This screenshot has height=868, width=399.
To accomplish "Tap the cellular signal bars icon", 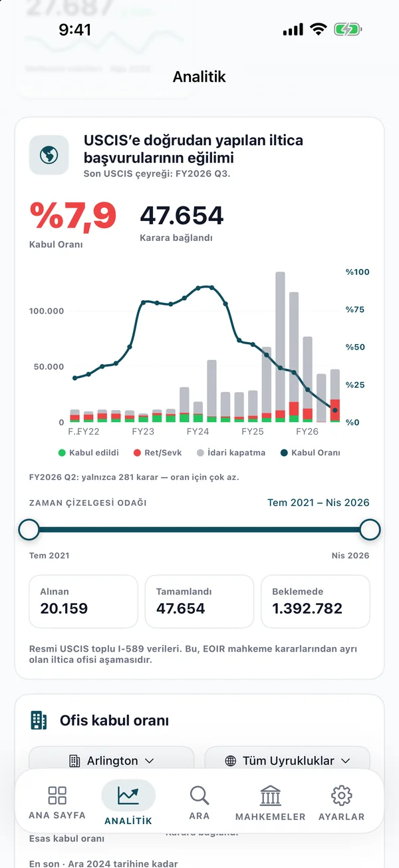I will point(293,30).
